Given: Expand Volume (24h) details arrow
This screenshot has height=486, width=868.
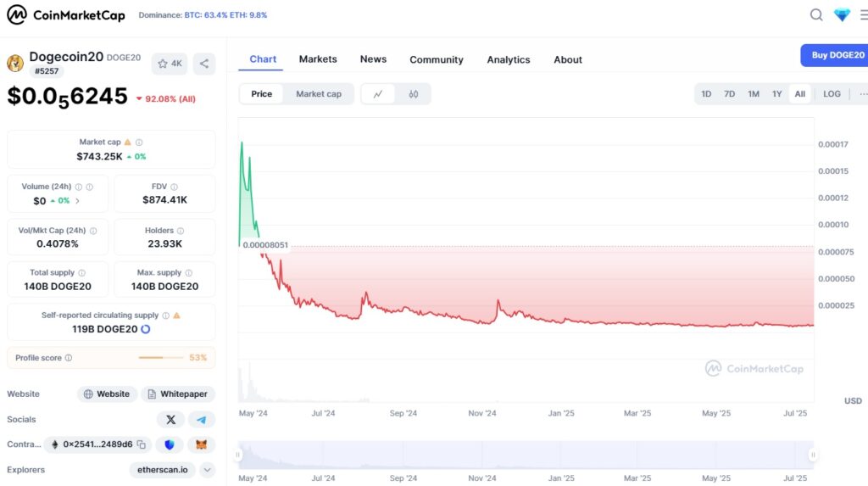Looking at the screenshot, I should pos(77,201).
